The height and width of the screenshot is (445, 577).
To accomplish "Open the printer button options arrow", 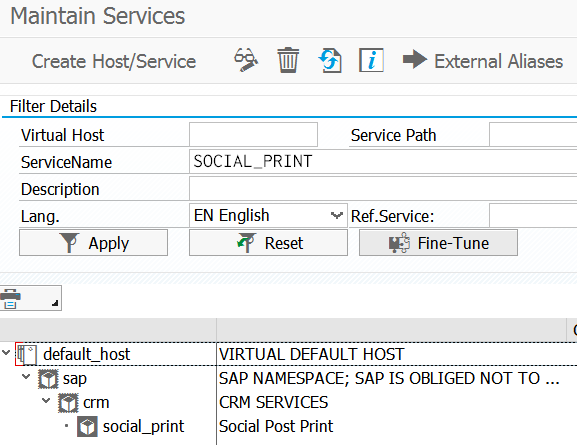I will click(x=55, y=303).
